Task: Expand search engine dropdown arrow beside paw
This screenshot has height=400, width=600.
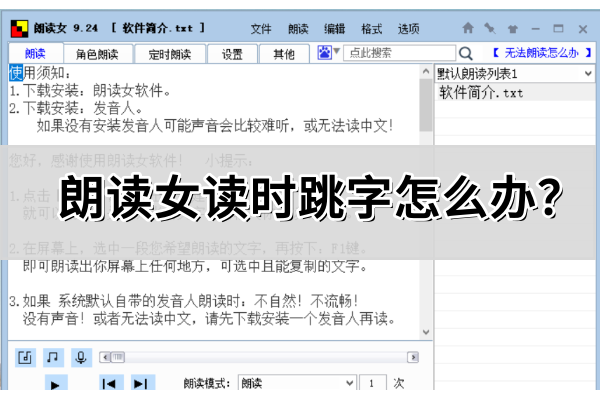Action: click(336, 51)
